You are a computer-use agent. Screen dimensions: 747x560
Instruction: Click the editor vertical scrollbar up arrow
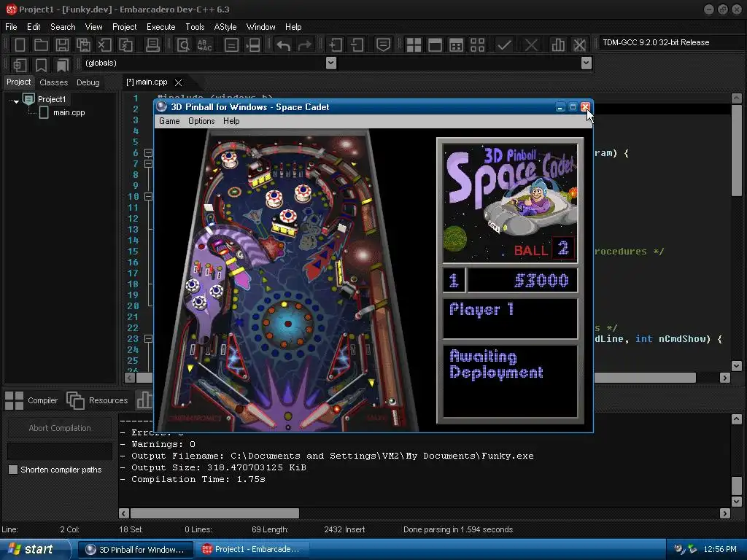click(x=737, y=98)
